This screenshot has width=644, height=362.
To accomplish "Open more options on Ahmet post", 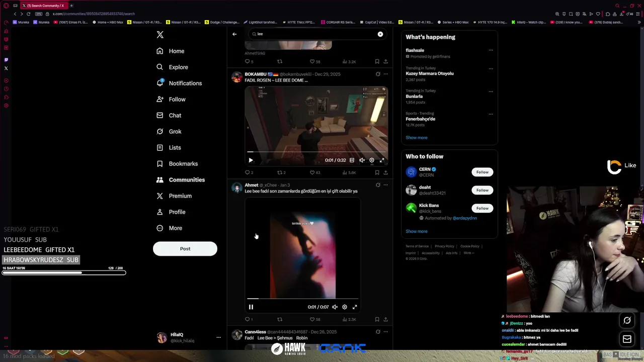I will coord(385,185).
